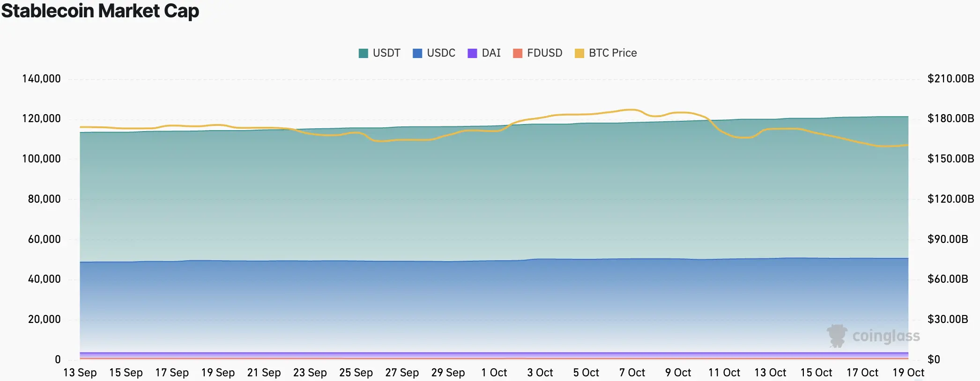Toggle the USDT series legend label
The image size is (980, 381).
click(386, 53)
